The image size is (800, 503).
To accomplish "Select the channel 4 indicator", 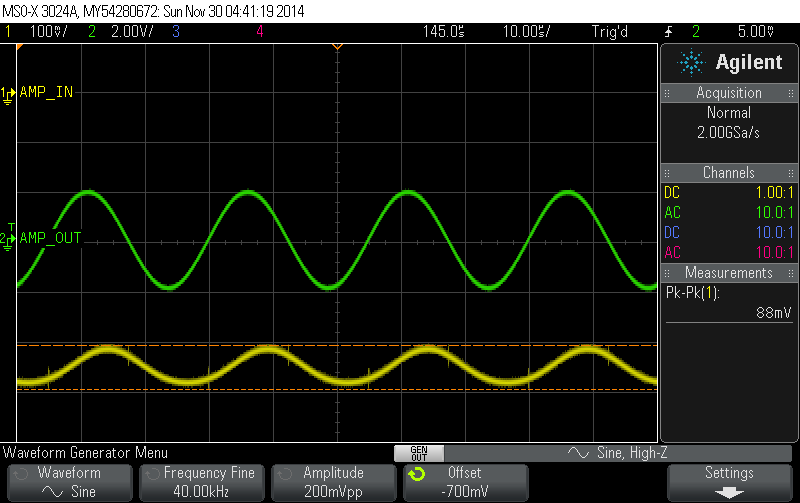I will pos(260,32).
